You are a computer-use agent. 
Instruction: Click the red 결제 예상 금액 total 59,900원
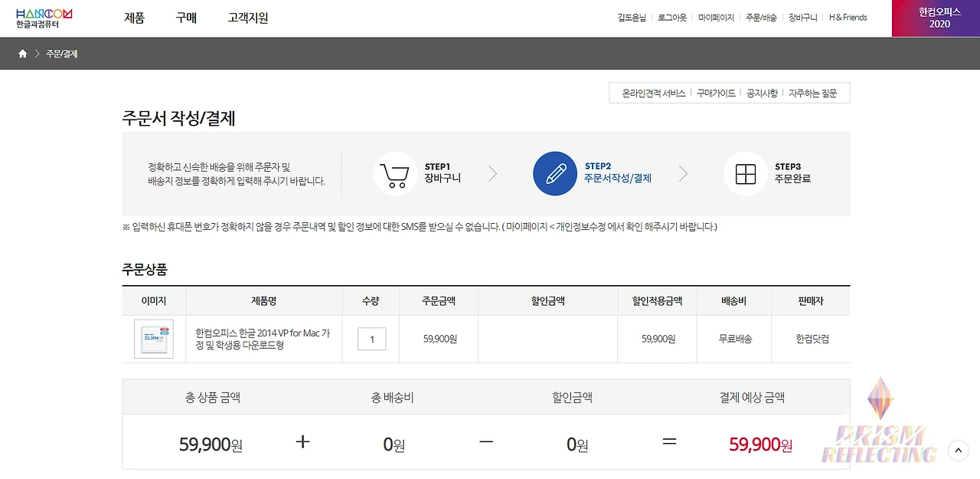(761, 444)
